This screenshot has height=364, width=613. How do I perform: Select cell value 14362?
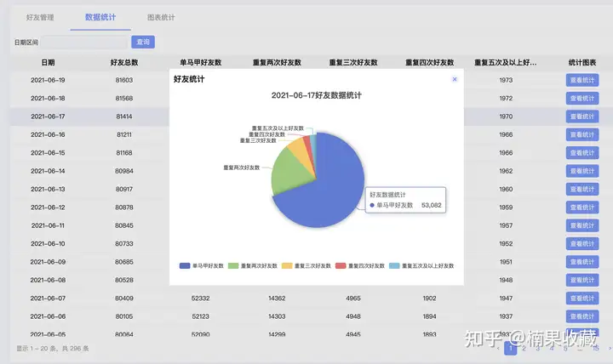[277, 298]
